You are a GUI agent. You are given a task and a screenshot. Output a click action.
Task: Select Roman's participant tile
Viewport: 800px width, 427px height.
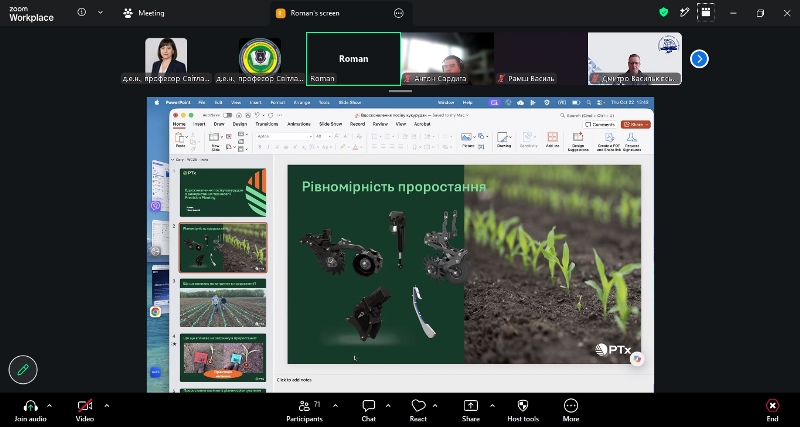pyautogui.click(x=354, y=59)
